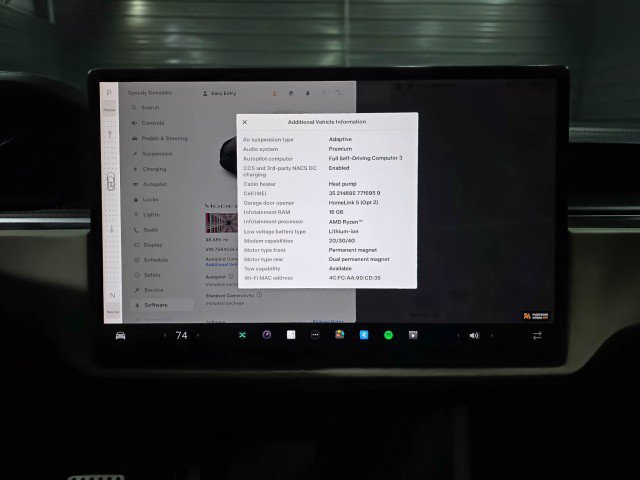Select the Lithium-ion battery type value
Image resolution: width=640 pixels, height=480 pixels.
pyautogui.click(x=344, y=231)
